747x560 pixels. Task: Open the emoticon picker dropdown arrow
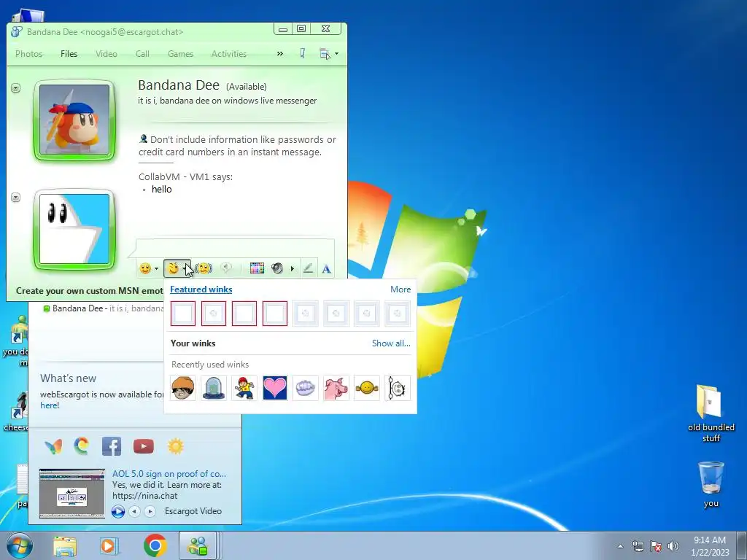pyautogui.click(x=156, y=268)
